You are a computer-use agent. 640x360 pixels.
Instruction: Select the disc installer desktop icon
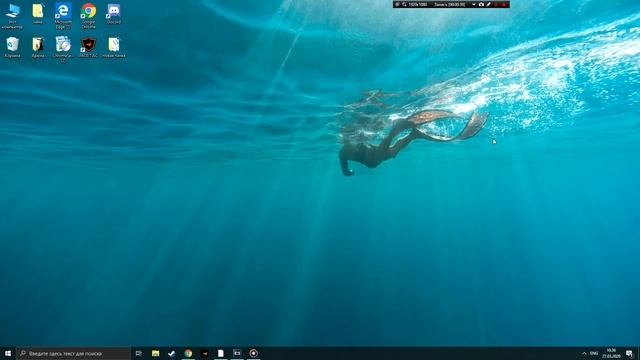[x=63, y=49]
